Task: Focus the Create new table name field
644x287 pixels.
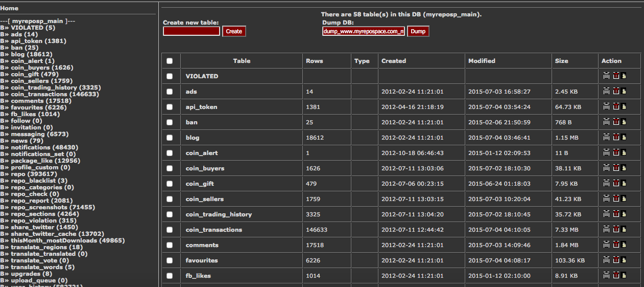Action: [192, 31]
